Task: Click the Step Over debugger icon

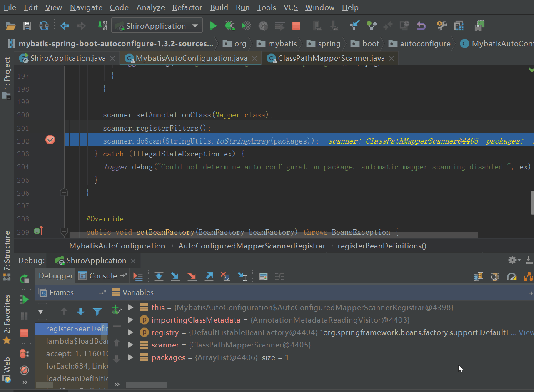Action: pos(158,276)
